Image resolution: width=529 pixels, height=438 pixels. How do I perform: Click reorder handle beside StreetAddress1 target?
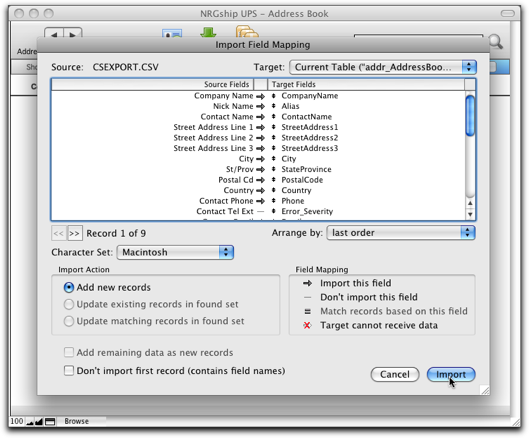point(274,127)
